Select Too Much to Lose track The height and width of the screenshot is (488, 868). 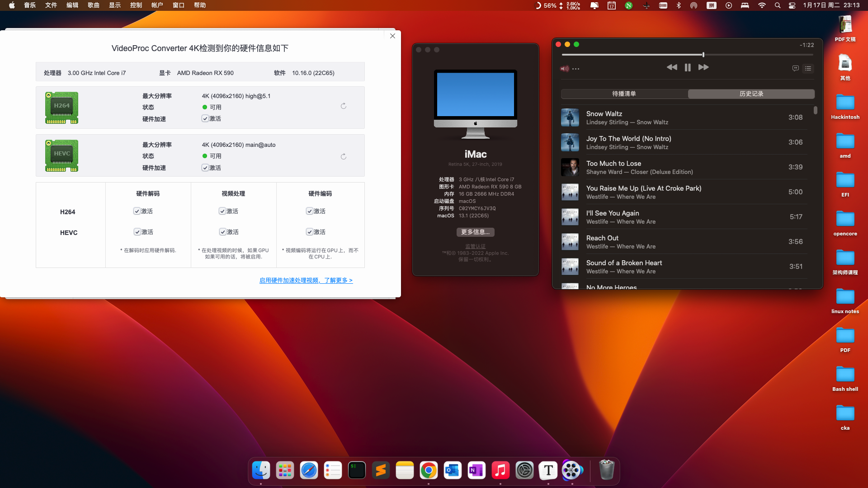tap(683, 167)
